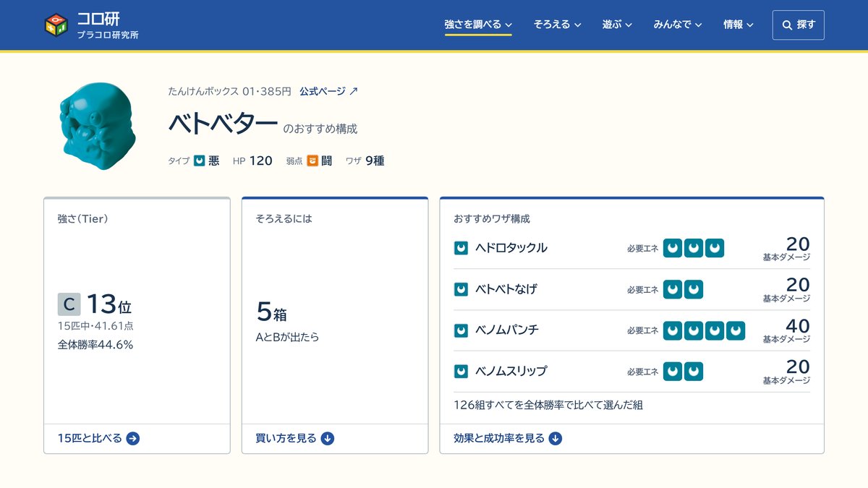Image resolution: width=868 pixels, height=488 pixels.
Task: Click the プラコロ研究所 site subtitle
Action: coord(108,35)
